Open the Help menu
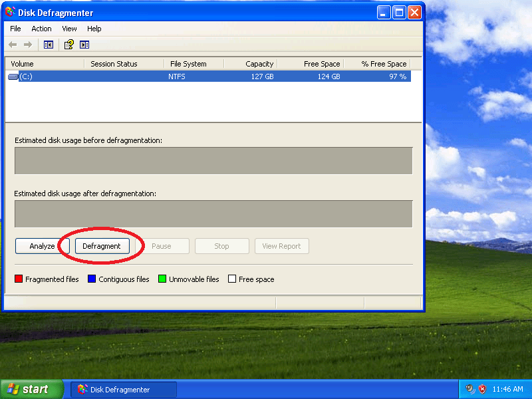This screenshot has width=532, height=399. click(94, 29)
